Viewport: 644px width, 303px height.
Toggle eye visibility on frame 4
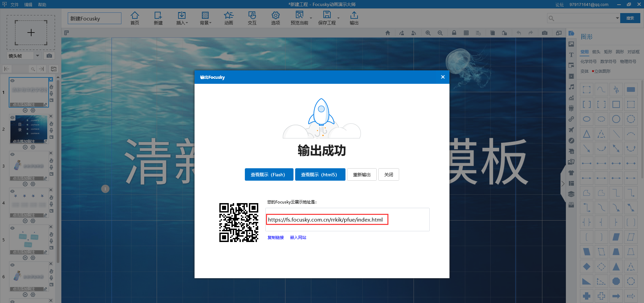[x=12, y=191]
